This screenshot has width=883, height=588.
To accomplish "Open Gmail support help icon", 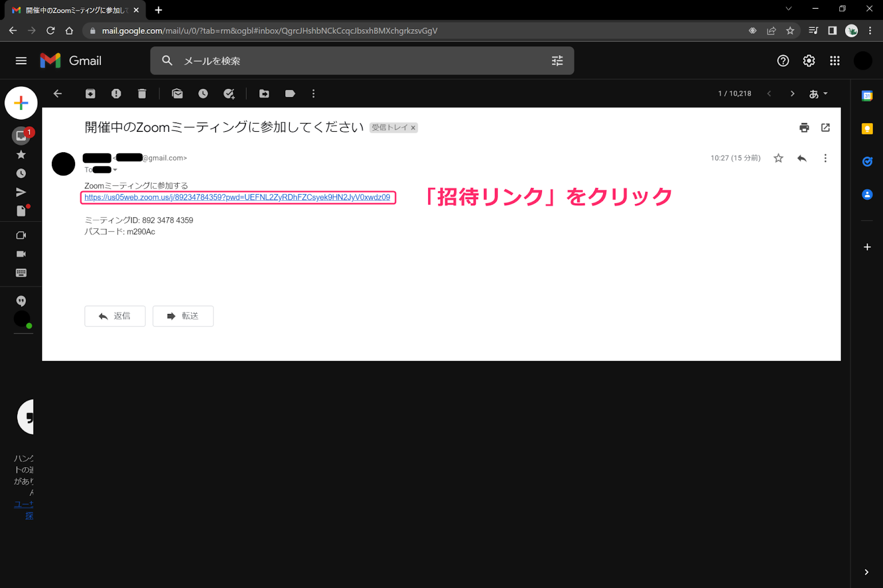I will tap(783, 61).
